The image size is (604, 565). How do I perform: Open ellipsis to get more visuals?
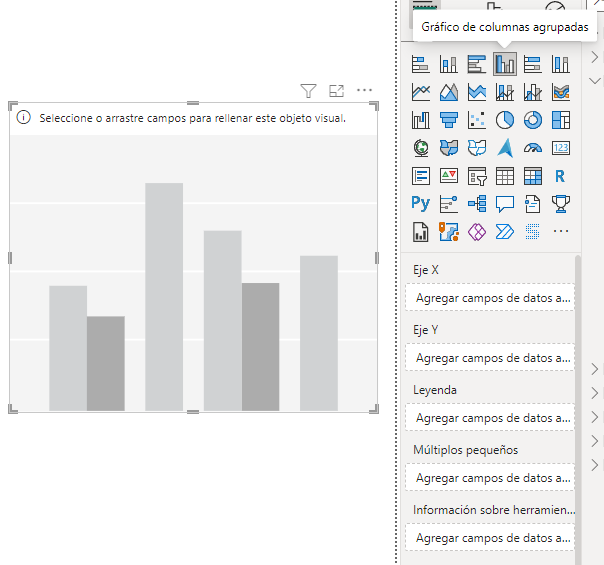(560, 232)
